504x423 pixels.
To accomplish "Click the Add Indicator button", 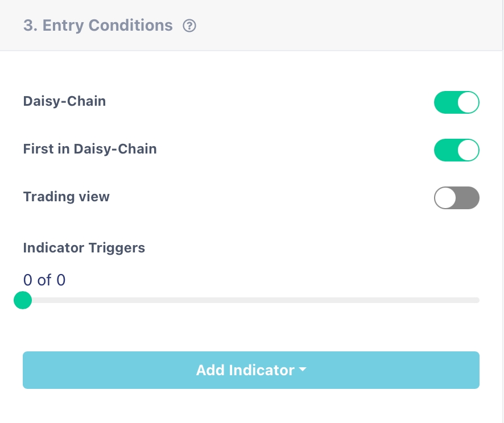I will [251, 370].
